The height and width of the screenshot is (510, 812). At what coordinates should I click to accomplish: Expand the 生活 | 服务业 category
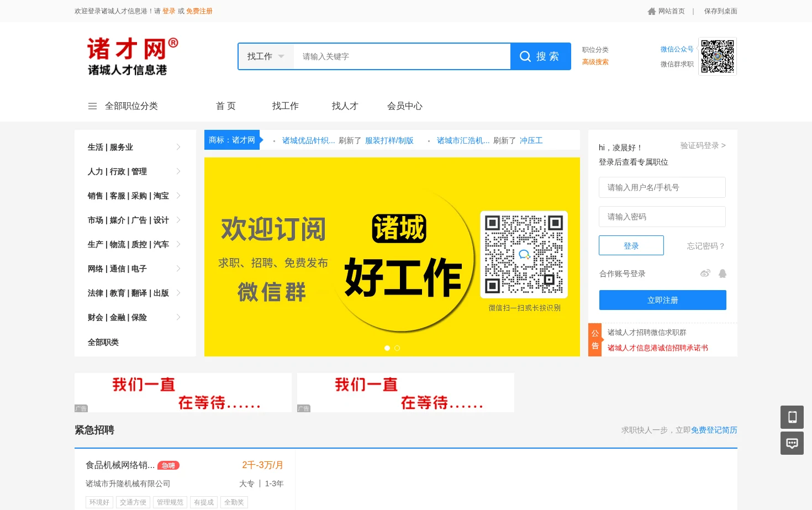coord(135,147)
